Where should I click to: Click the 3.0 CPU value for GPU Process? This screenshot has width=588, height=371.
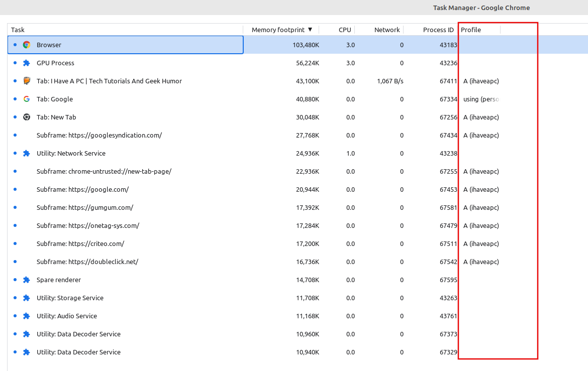[351, 63]
